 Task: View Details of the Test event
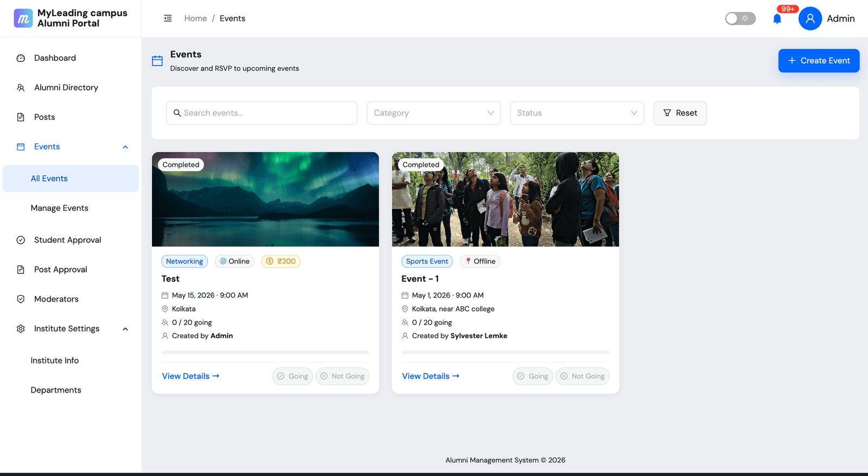point(190,376)
